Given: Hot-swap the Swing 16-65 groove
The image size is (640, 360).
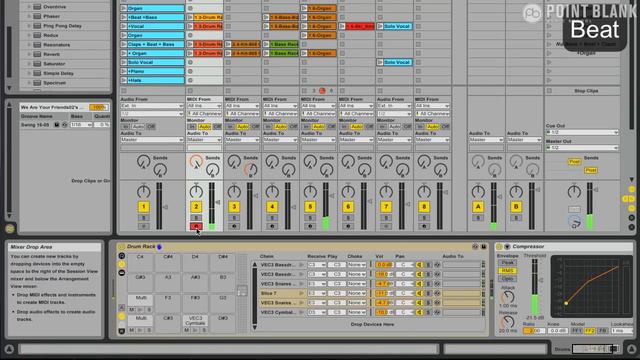Looking at the screenshot, I should pyautogui.click(x=64, y=125).
